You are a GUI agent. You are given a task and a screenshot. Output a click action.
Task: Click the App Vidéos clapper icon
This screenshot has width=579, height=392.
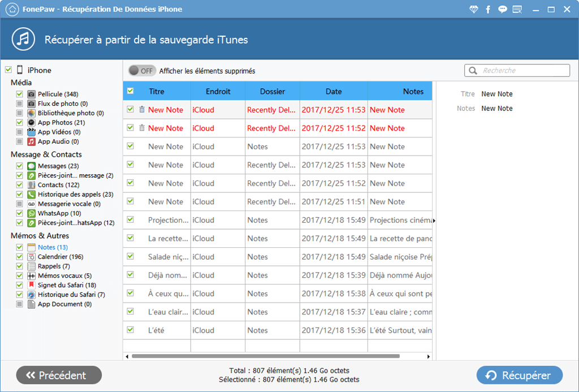pyautogui.click(x=32, y=132)
